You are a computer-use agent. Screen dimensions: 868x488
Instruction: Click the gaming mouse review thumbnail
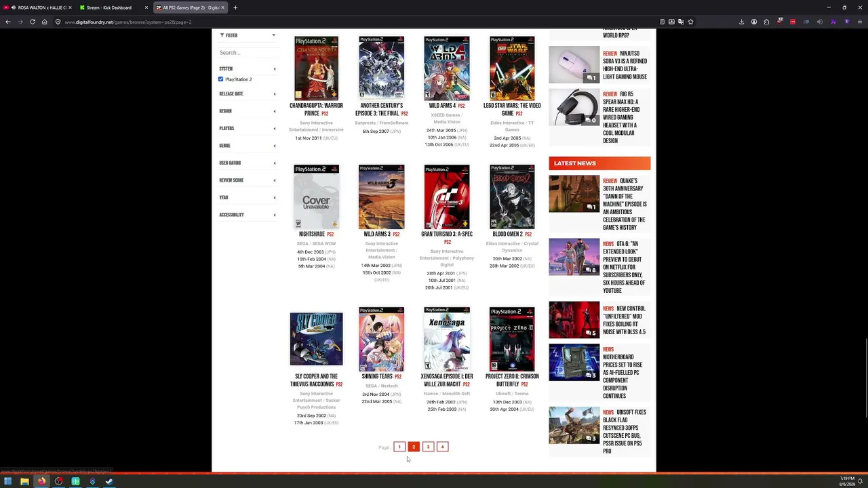coord(574,65)
